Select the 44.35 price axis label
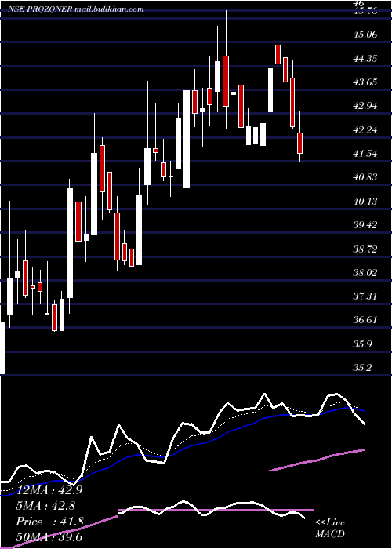 (365, 58)
